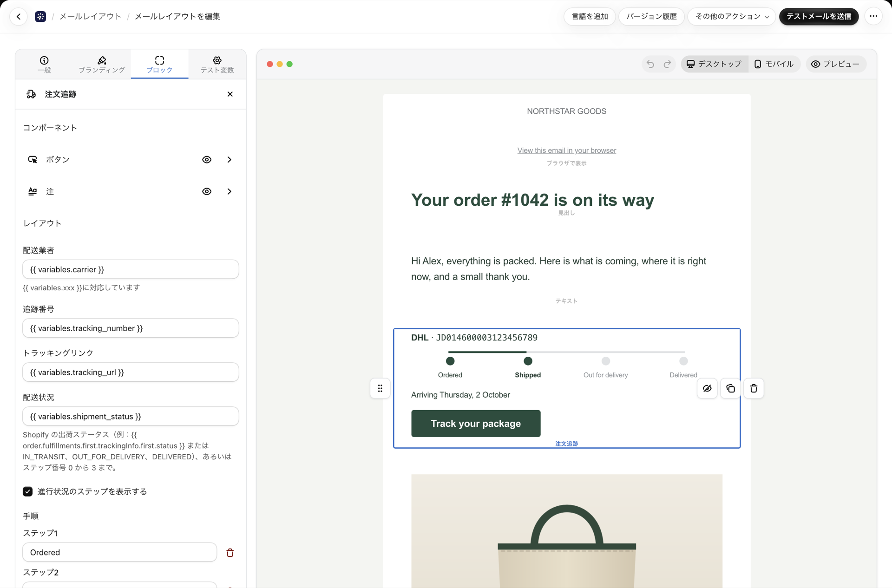Open the app logo home icon
The height and width of the screenshot is (588, 892).
click(40, 17)
